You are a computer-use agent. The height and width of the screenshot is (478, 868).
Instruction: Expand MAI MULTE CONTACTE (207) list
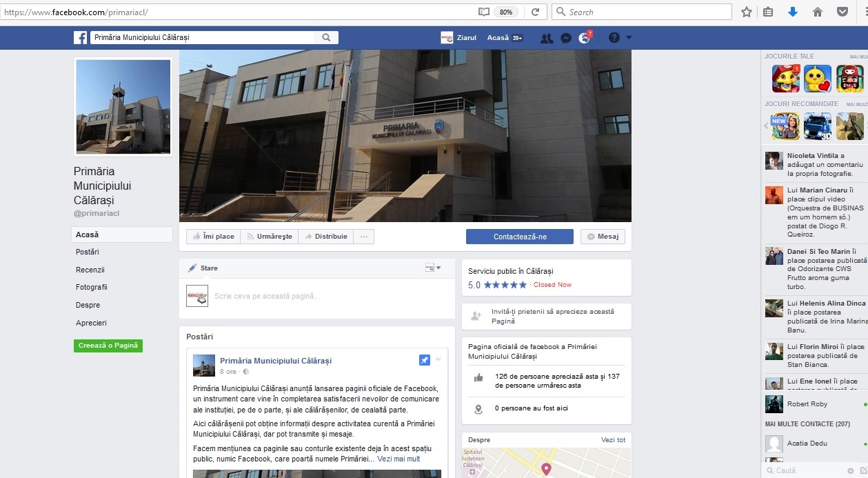click(x=807, y=424)
